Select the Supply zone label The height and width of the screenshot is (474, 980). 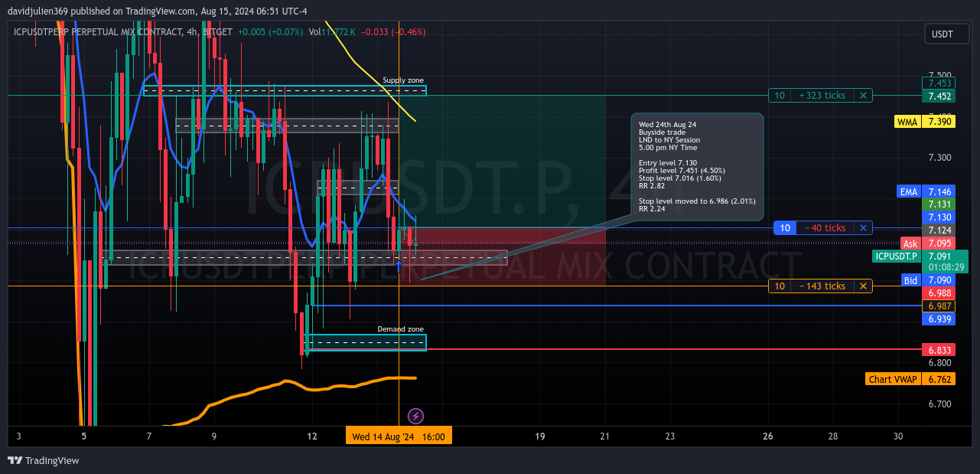click(x=403, y=80)
